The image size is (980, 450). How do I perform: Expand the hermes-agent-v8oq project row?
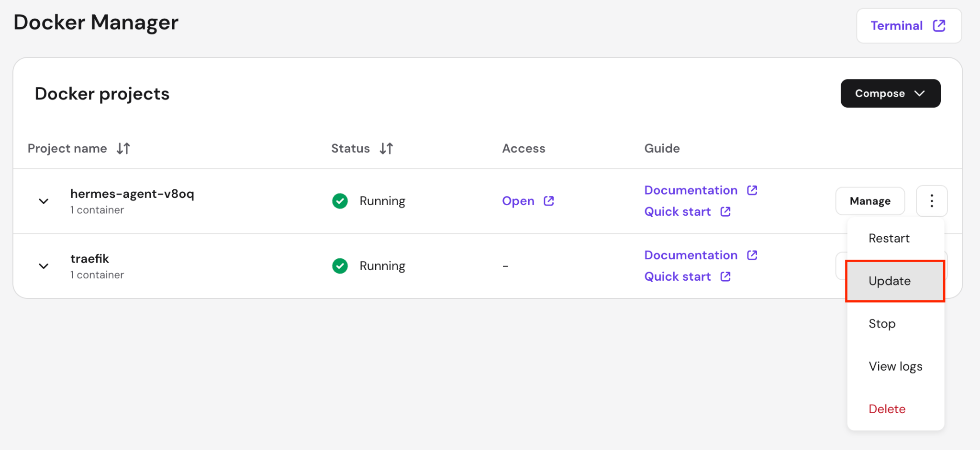(x=44, y=201)
